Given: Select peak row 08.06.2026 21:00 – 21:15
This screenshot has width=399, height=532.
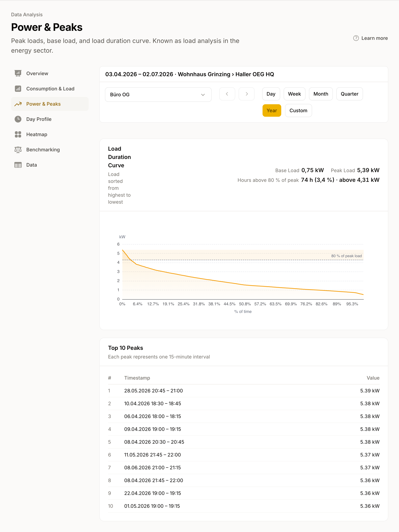Looking at the screenshot, I should pos(244,468).
